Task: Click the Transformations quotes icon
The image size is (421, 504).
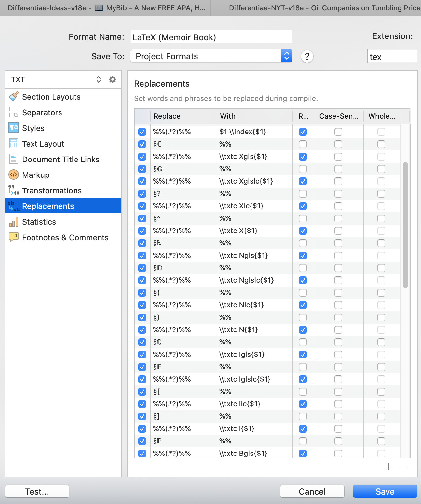Action: pos(14,190)
